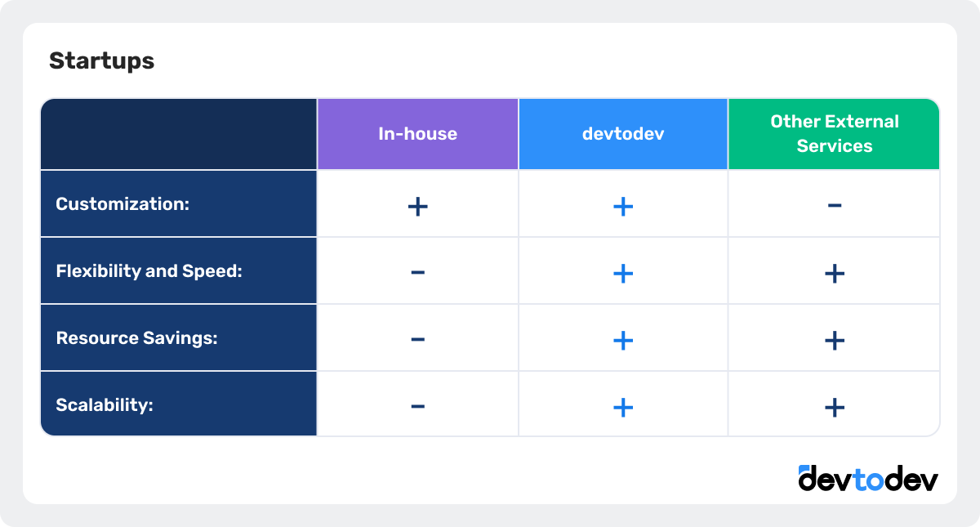Select the Other External Services header
980x527 pixels.
(834, 134)
